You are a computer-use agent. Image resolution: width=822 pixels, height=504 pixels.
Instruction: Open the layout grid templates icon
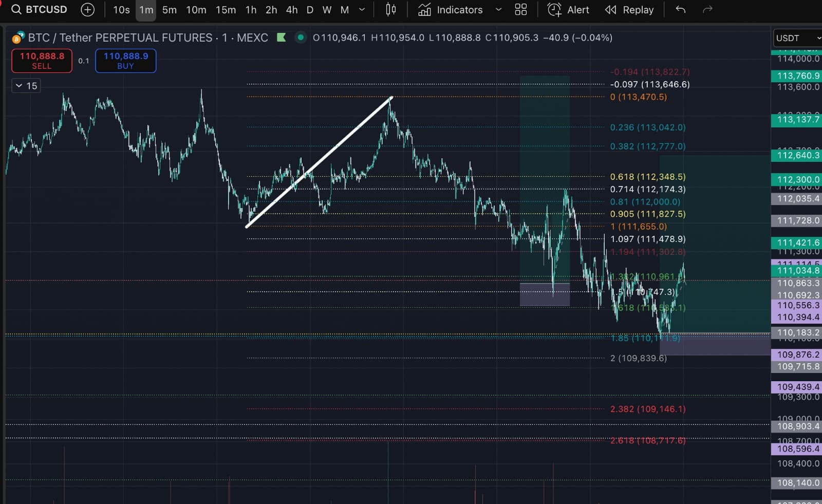pyautogui.click(x=520, y=10)
